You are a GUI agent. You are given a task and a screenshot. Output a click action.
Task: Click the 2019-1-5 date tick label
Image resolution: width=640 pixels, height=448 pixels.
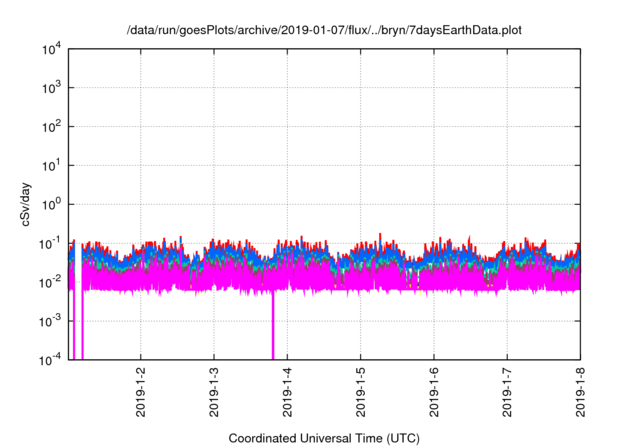(x=360, y=392)
